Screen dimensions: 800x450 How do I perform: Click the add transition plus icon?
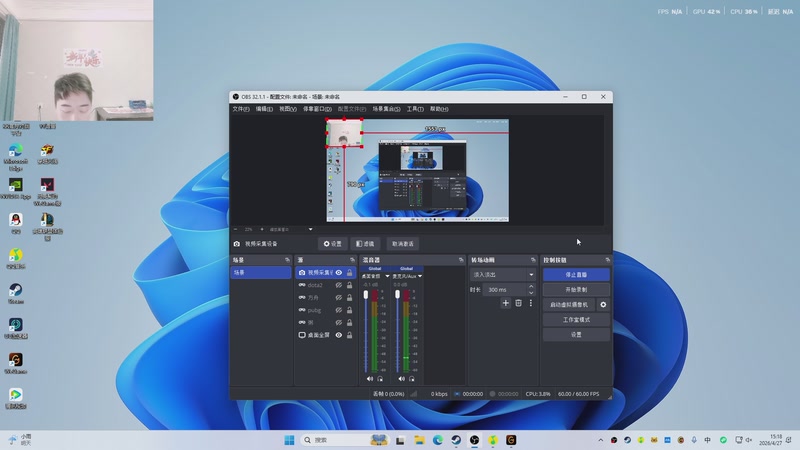505,303
